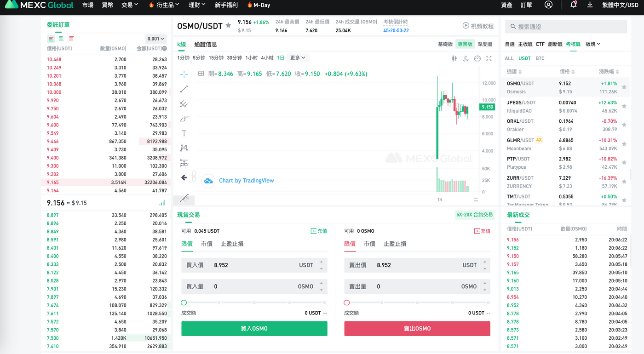Open the fx indicators icon
Image resolution: width=644 pixels, height=354 pixels.
466,58
